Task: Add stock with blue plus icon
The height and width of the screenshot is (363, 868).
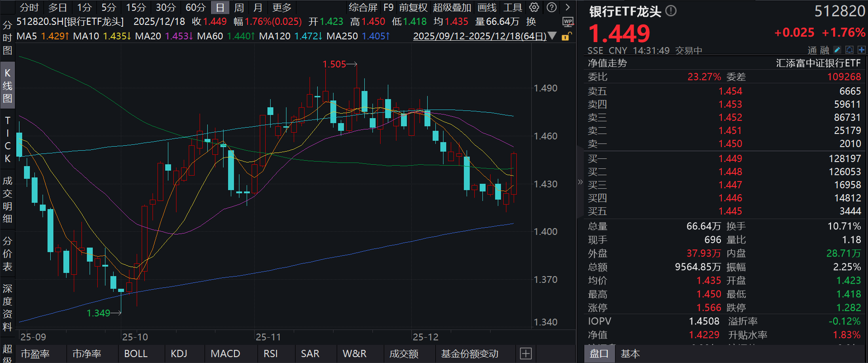Action: [861, 50]
